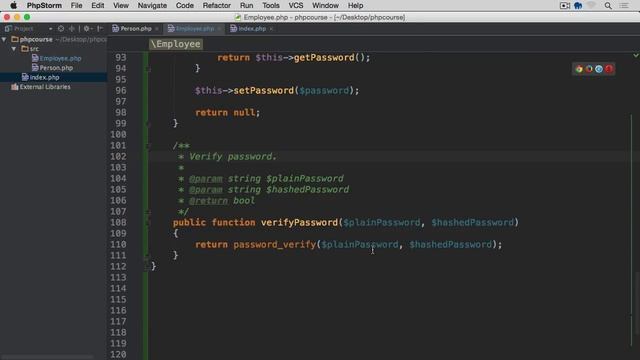
Task: Collapse the phpcourse project tree node
Action: pos(4,39)
